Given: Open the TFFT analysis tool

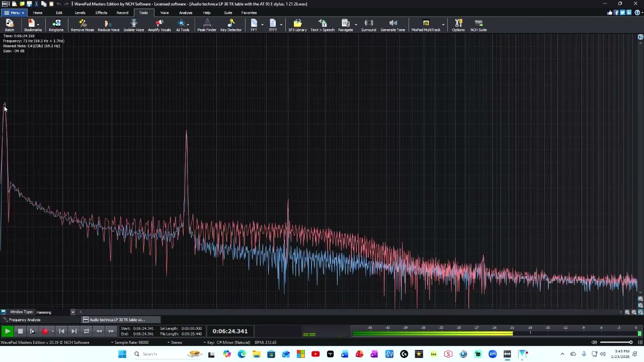Looking at the screenshot, I should pyautogui.click(x=273, y=25).
